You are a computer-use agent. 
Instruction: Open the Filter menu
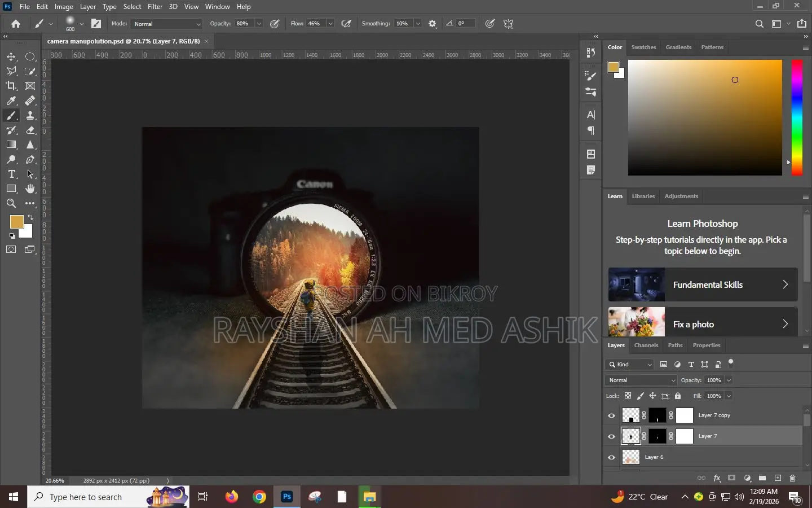155,7
